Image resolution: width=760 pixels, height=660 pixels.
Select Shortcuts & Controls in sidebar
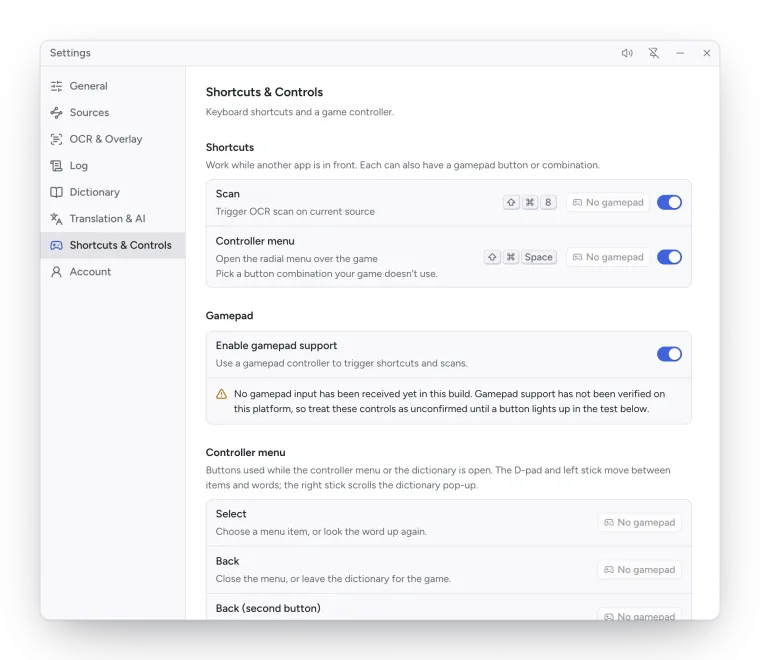point(113,245)
